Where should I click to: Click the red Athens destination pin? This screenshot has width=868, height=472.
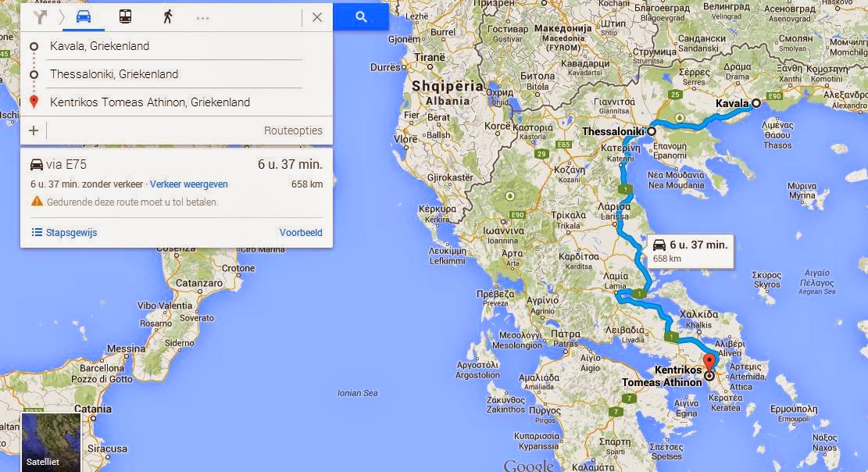coord(709,367)
